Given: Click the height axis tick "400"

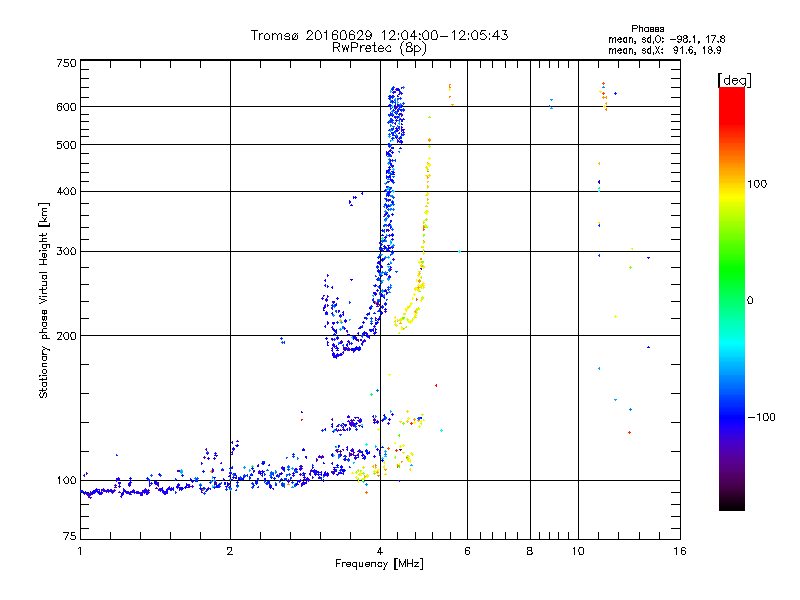Looking at the screenshot, I should coord(66,192).
